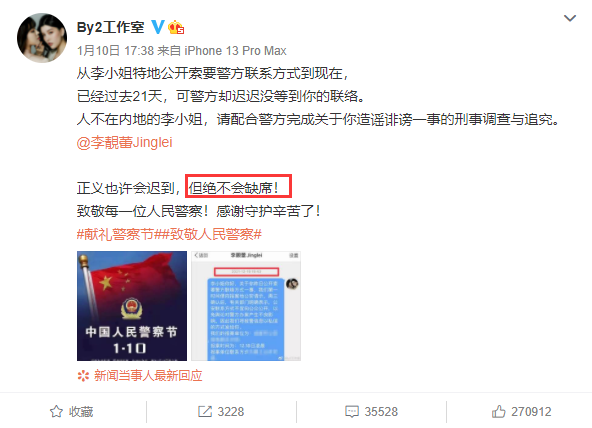Click the crown membership badge icon
592x428 pixels.
[176, 27]
